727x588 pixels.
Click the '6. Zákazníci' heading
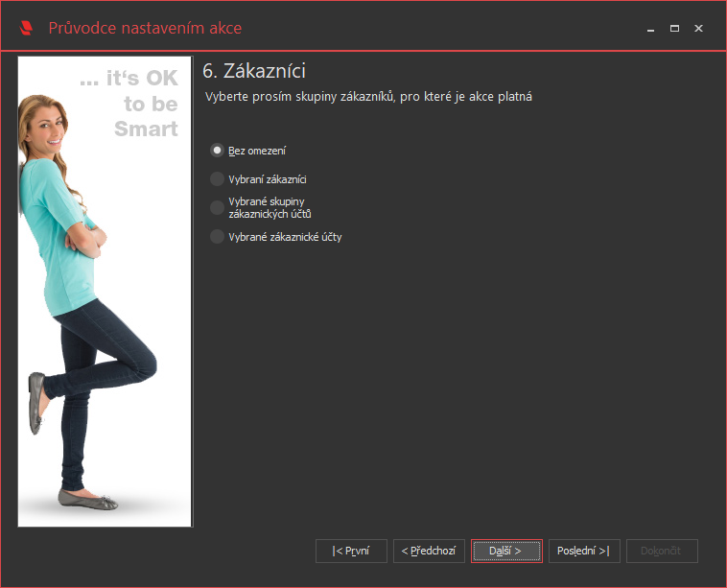tap(254, 71)
